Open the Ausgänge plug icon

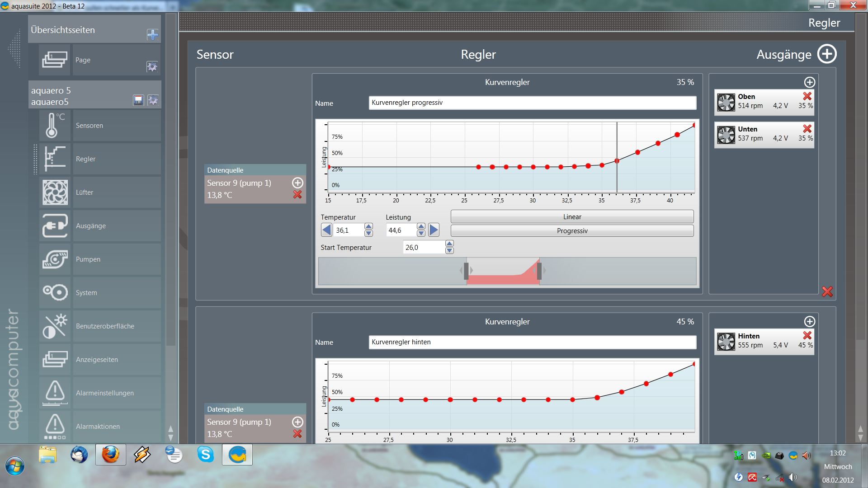[55, 225]
